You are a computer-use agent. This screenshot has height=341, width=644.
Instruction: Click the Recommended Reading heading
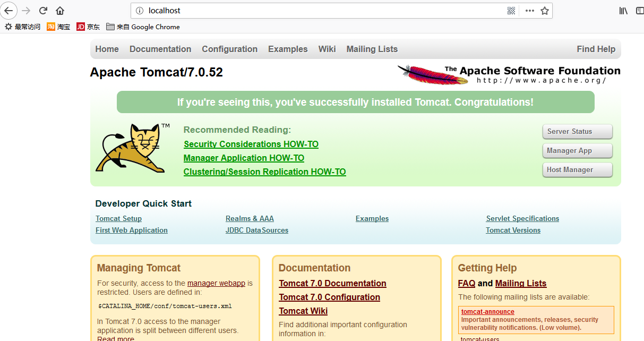coord(237,130)
